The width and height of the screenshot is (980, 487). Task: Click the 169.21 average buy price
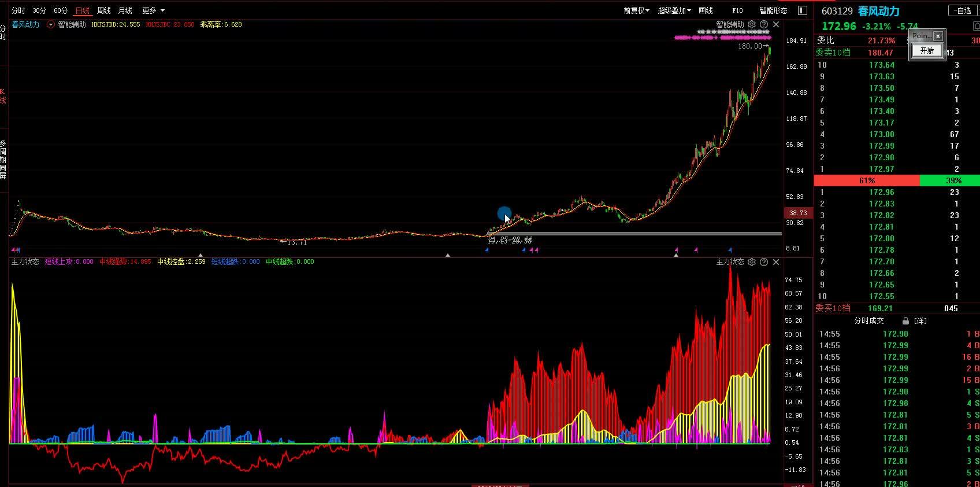(880, 308)
